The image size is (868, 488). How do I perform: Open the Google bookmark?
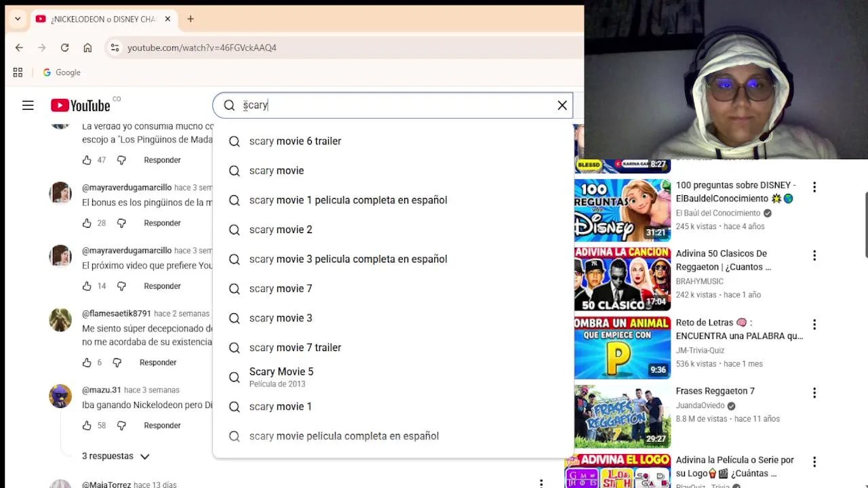tap(62, 73)
